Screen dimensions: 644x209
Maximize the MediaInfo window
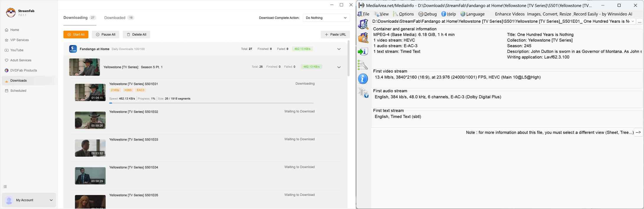coord(619,5)
